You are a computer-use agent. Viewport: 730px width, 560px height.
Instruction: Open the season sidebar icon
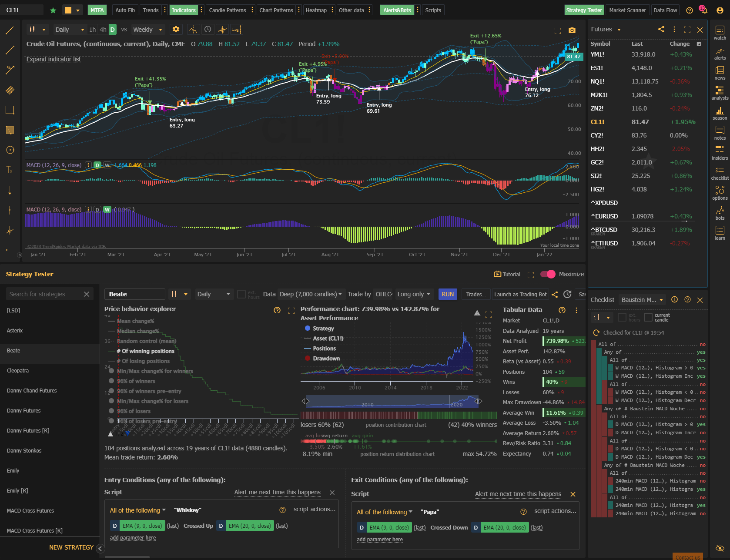pyautogui.click(x=720, y=114)
